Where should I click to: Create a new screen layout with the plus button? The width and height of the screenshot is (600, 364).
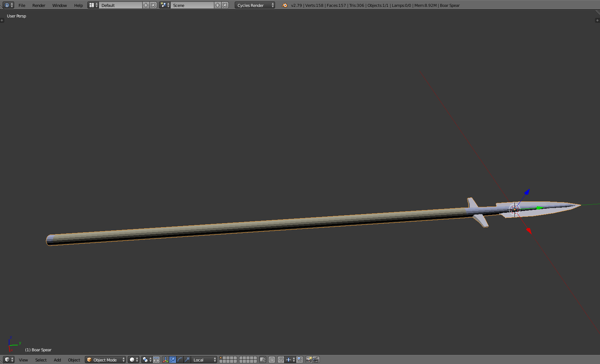click(145, 5)
